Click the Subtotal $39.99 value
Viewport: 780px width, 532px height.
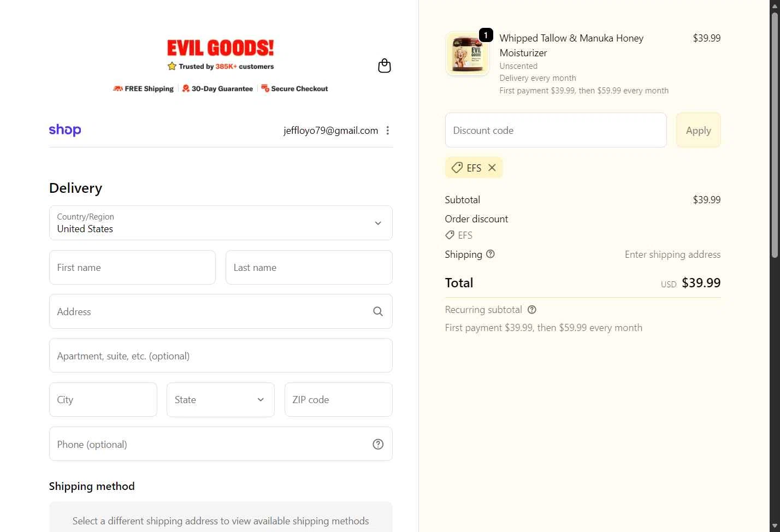click(x=707, y=200)
